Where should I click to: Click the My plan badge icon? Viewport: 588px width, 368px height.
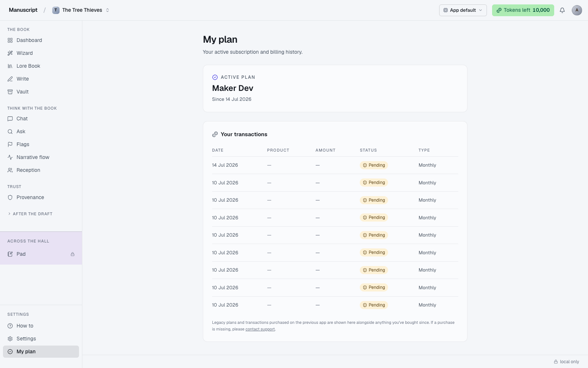click(10, 352)
